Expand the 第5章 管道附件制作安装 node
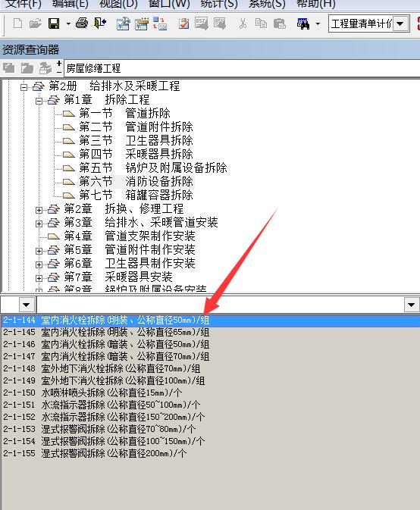Screen dimensions: 420x510 coord(39,251)
